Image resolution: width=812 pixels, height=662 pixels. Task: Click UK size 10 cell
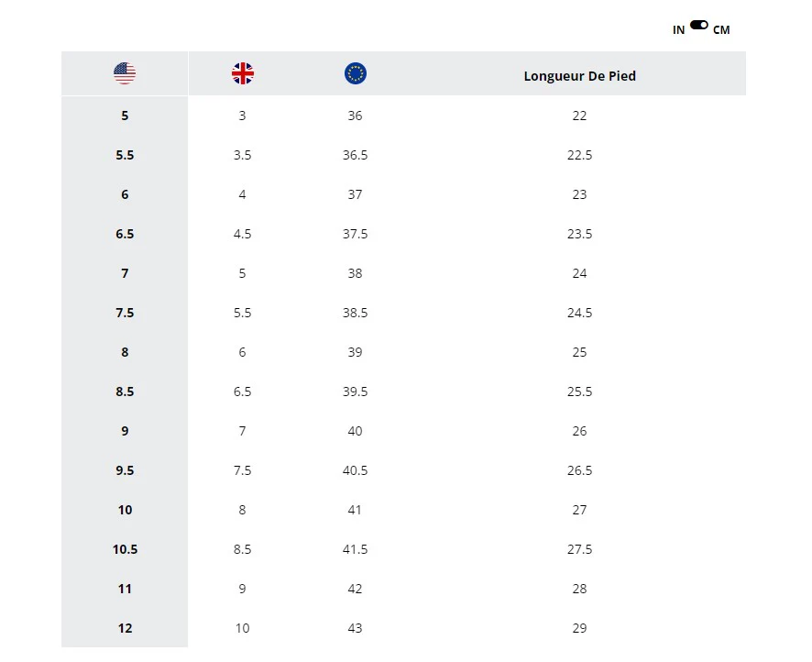[242, 628]
